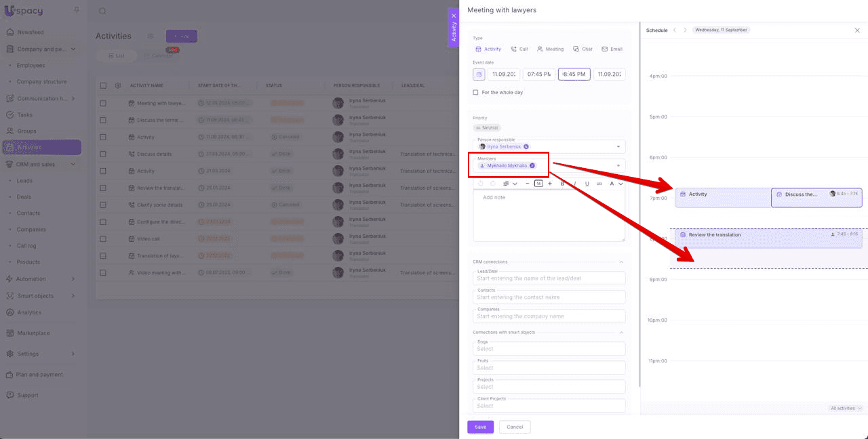
Task: Open the All activities filter dropdown
Action: click(x=845, y=409)
